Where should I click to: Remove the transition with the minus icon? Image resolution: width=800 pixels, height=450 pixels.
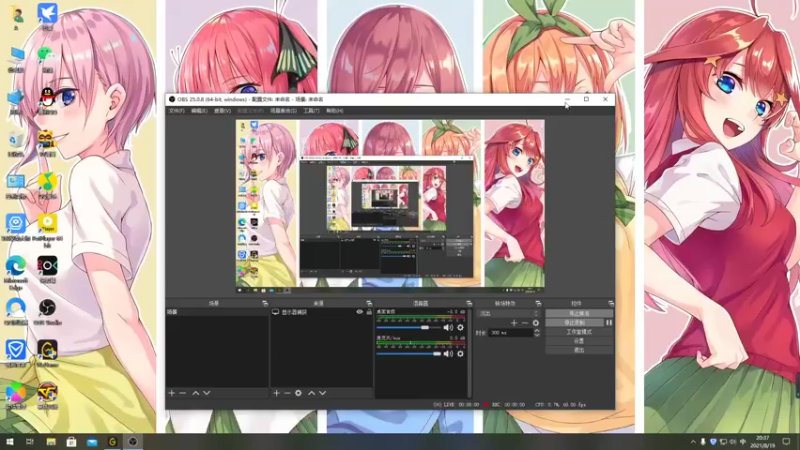pyautogui.click(x=524, y=323)
